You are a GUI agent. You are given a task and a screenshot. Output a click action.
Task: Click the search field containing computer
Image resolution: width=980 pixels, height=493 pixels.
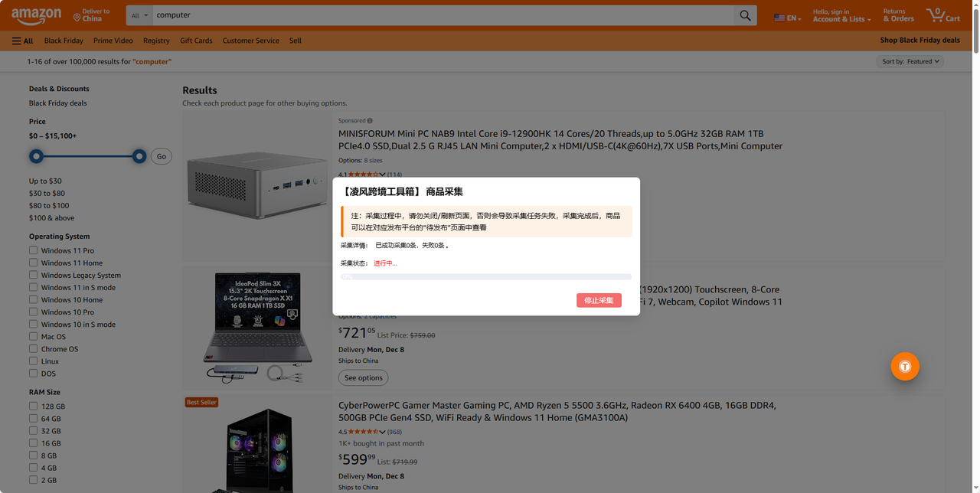443,15
